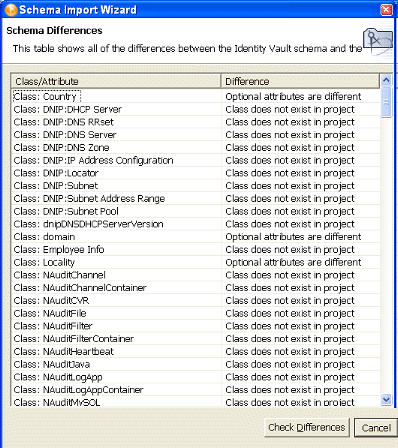
Task: Select Class: DNIP:IP Address Configuration row
Action: 196,160
